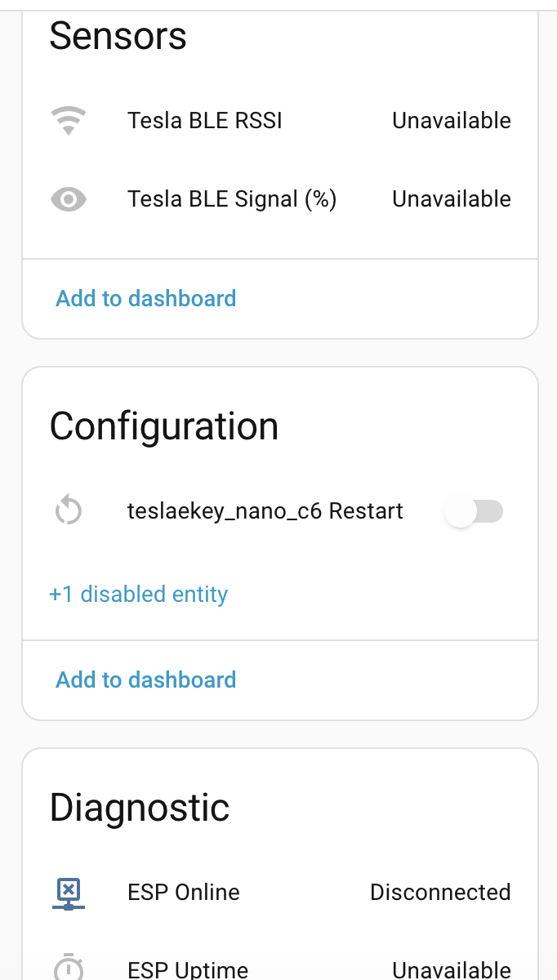The height and width of the screenshot is (980, 557).
Task: Click the Unavailable state of Tesla BLE RSSI
Action: click(452, 121)
